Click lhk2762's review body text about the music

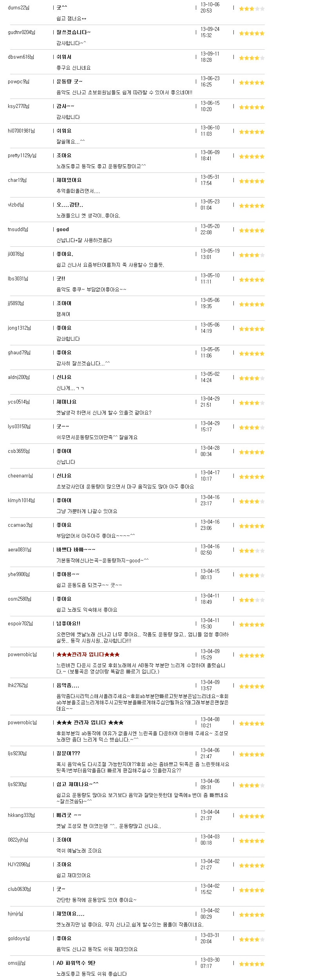click(x=143, y=702)
